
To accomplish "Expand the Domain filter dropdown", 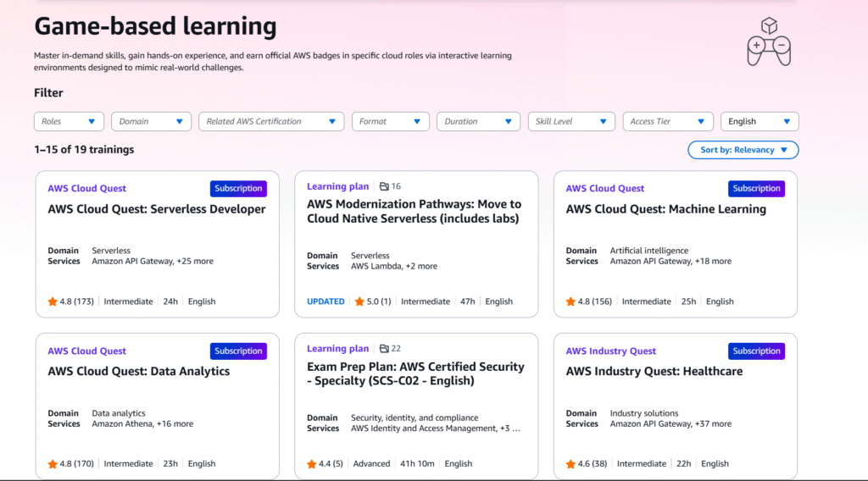I will tap(151, 122).
